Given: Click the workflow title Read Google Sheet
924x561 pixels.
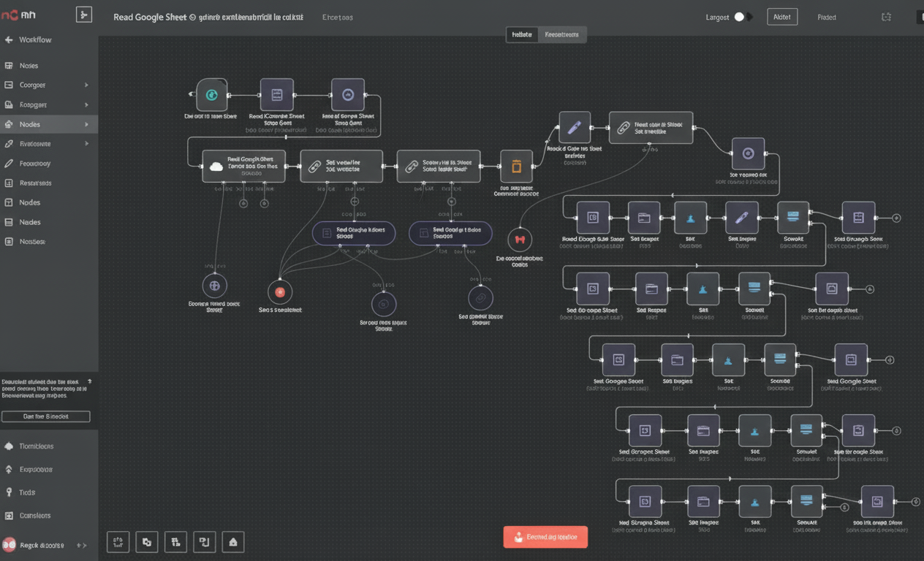Looking at the screenshot, I should pyautogui.click(x=150, y=17).
